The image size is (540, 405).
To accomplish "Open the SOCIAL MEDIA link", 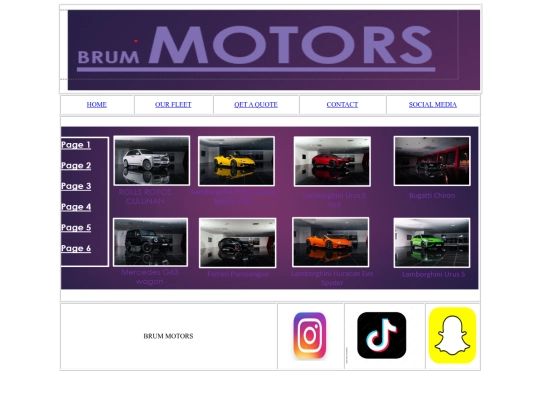I will (433, 104).
